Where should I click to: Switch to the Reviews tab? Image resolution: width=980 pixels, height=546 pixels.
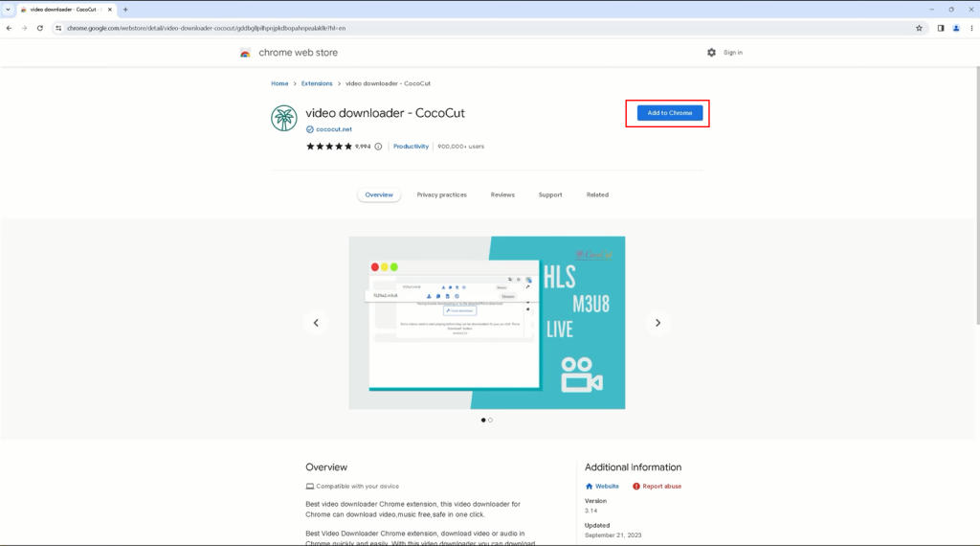502,195
